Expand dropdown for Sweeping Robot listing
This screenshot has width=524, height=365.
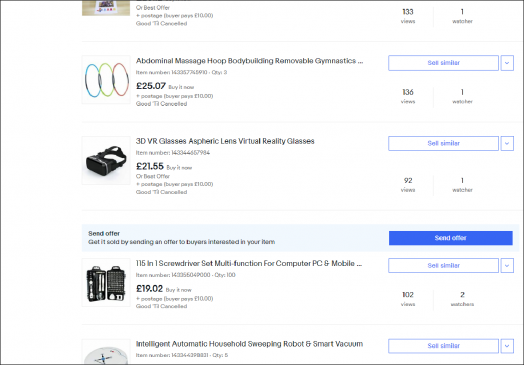[507, 346]
